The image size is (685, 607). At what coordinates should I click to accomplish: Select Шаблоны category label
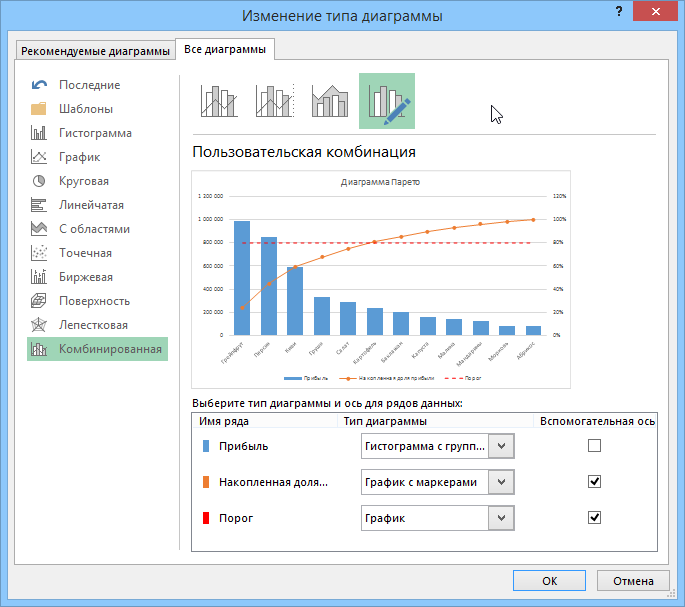(x=86, y=109)
